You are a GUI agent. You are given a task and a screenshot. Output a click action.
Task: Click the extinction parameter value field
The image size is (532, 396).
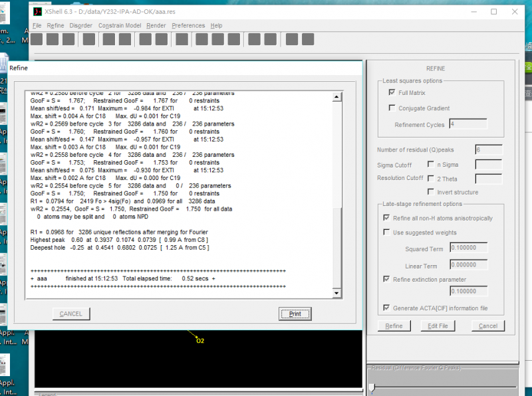(469, 291)
